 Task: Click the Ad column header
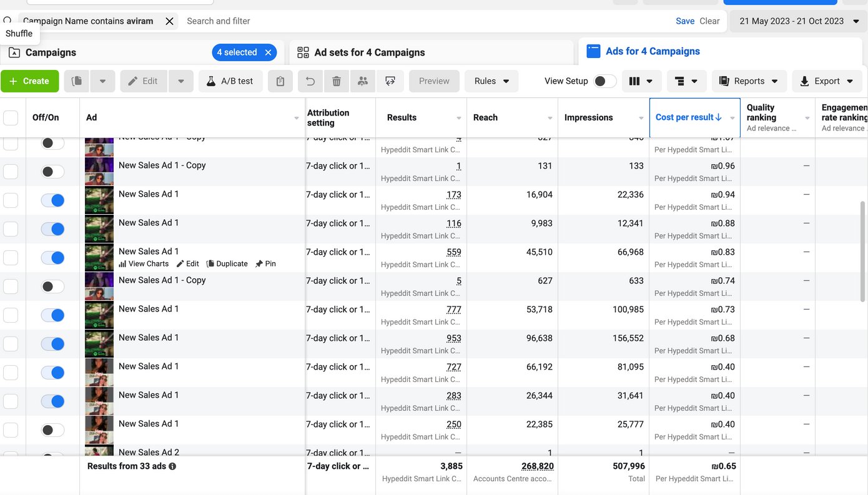192,117
